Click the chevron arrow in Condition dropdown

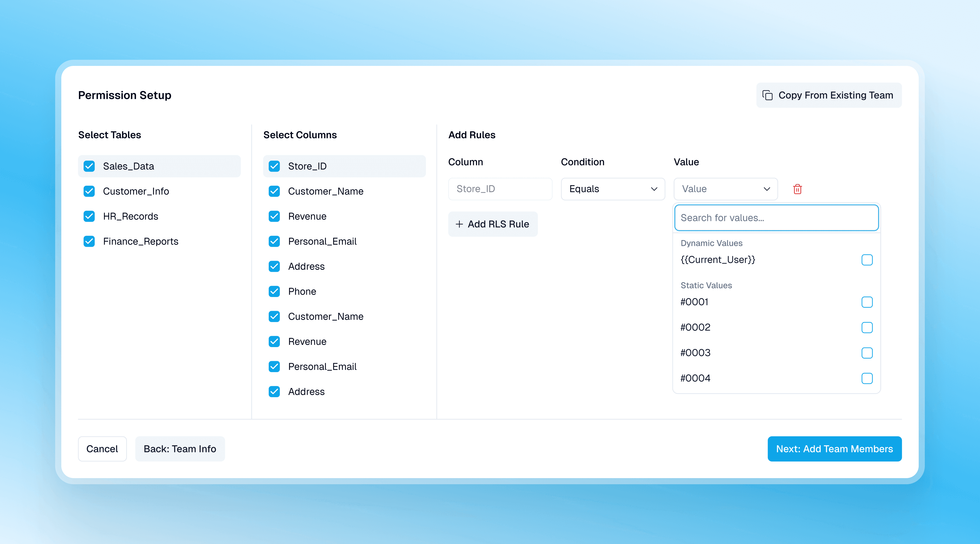point(654,189)
